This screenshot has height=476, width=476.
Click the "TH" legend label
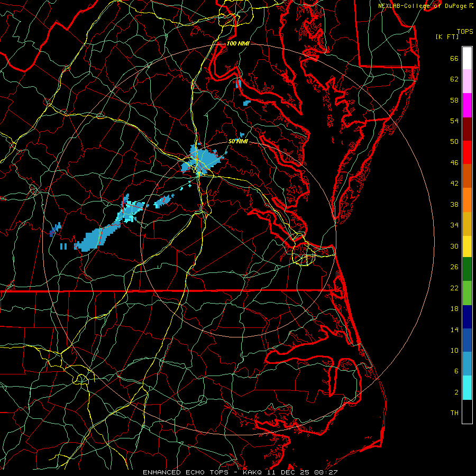454,413
